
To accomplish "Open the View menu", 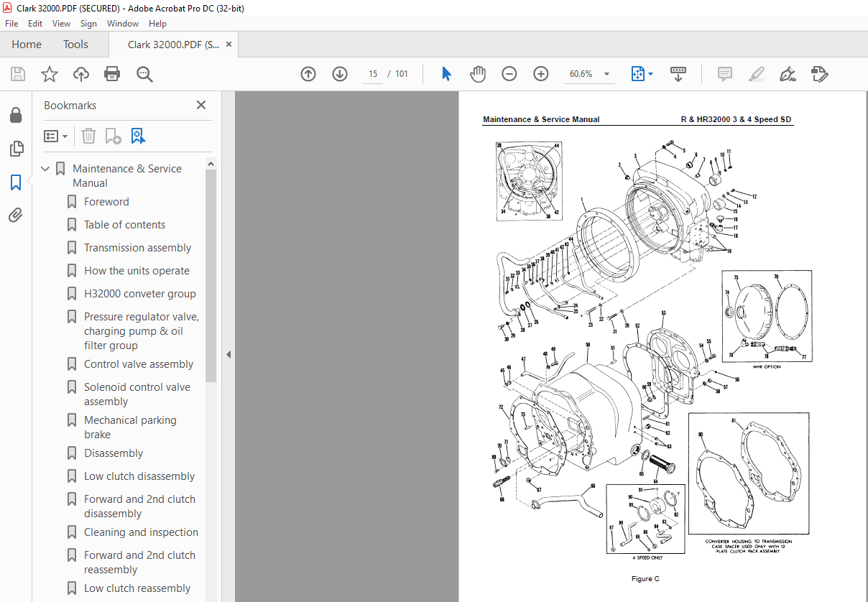I will pos(62,24).
